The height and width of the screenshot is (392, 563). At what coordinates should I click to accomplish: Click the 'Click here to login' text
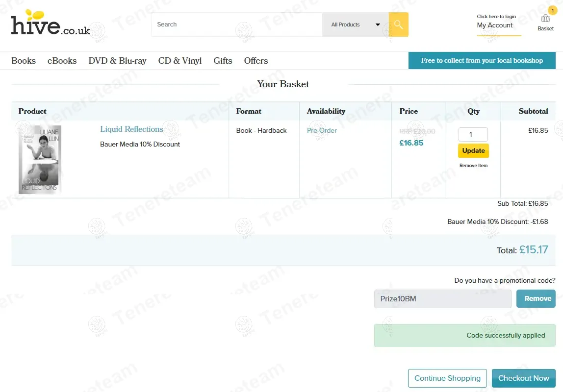(x=496, y=17)
